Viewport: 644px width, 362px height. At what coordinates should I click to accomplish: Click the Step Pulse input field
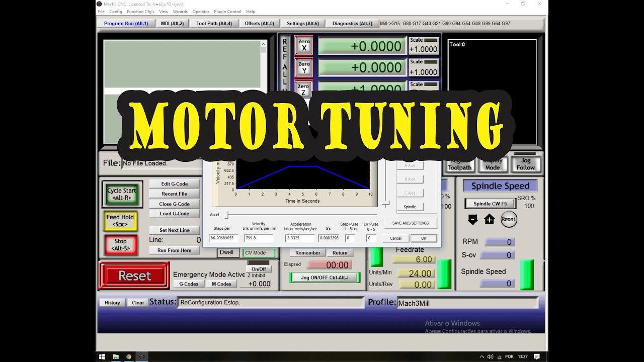[x=350, y=238]
